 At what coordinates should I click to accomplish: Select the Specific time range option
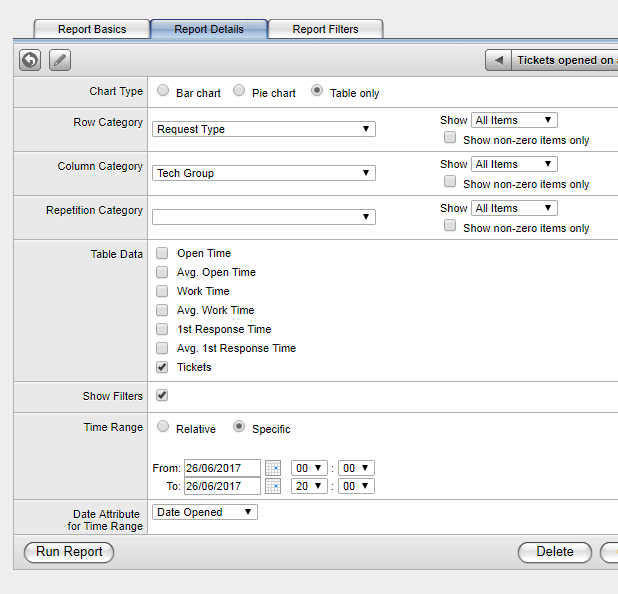[x=239, y=426]
